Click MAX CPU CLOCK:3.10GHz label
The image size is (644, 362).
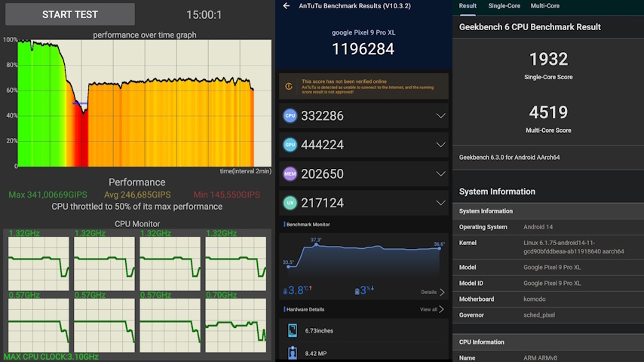51,357
